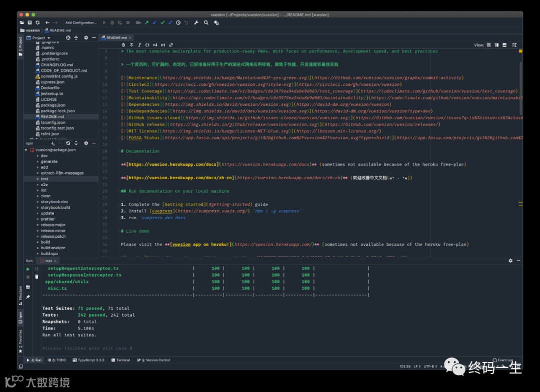Click the markdown insert link icon
The image size is (540, 392).
point(171,45)
